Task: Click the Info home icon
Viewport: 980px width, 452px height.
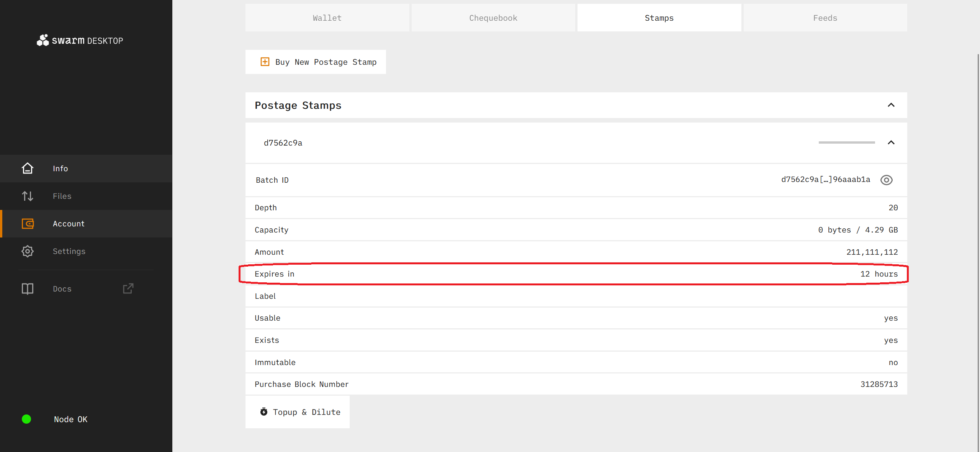Action: pyautogui.click(x=28, y=169)
